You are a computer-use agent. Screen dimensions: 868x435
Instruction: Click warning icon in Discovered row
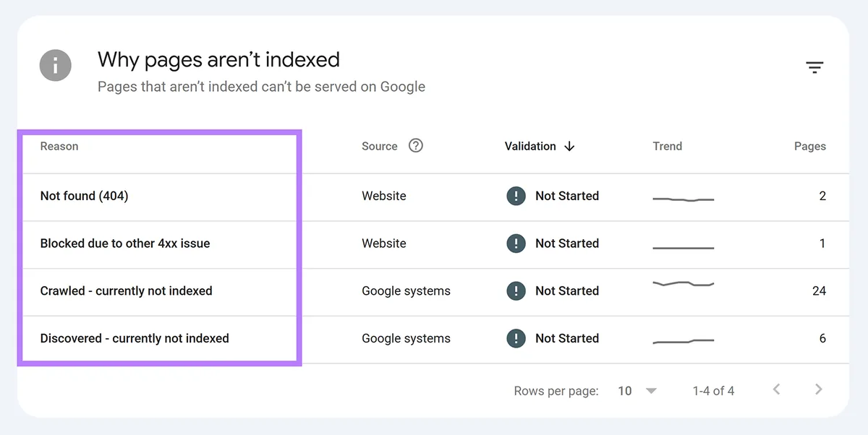(x=516, y=338)
